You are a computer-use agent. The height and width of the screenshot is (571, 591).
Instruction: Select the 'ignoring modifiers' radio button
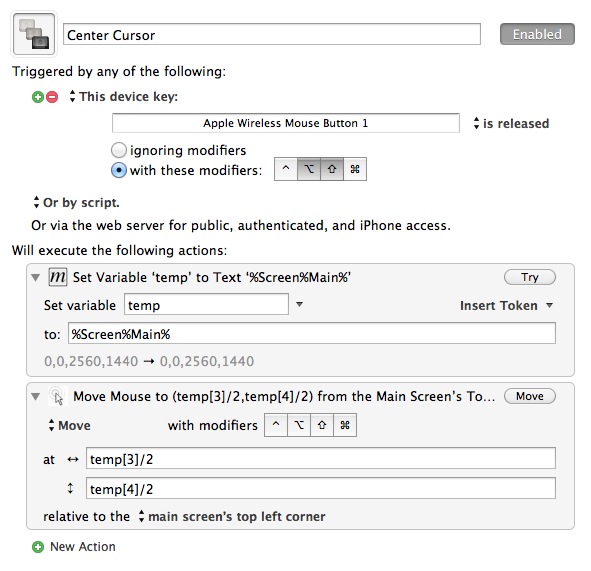point(119,150)
